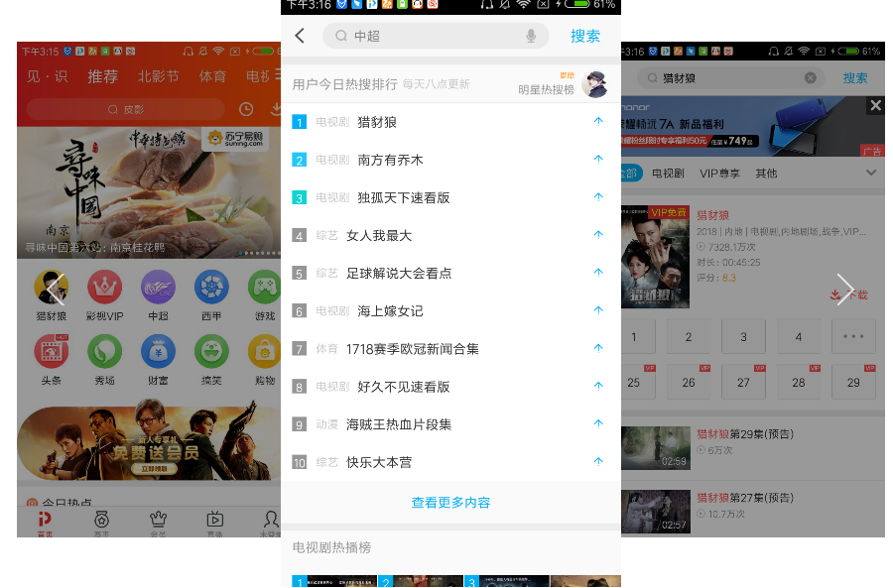Image resolution: width=893 pixels, height=588 pixels.
Task: Select hot search item 独孤天下速看版
Action: [403, 197]
